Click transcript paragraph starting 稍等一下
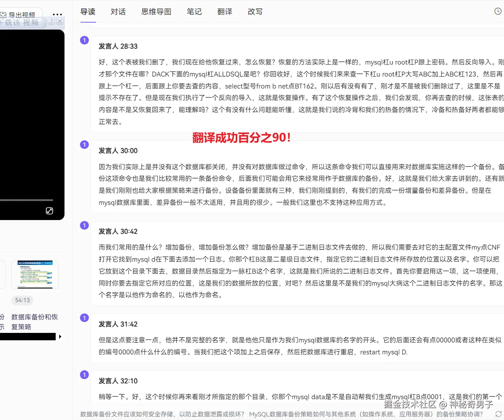The width and height of the screenshot is (504, 420). [300, 397]
